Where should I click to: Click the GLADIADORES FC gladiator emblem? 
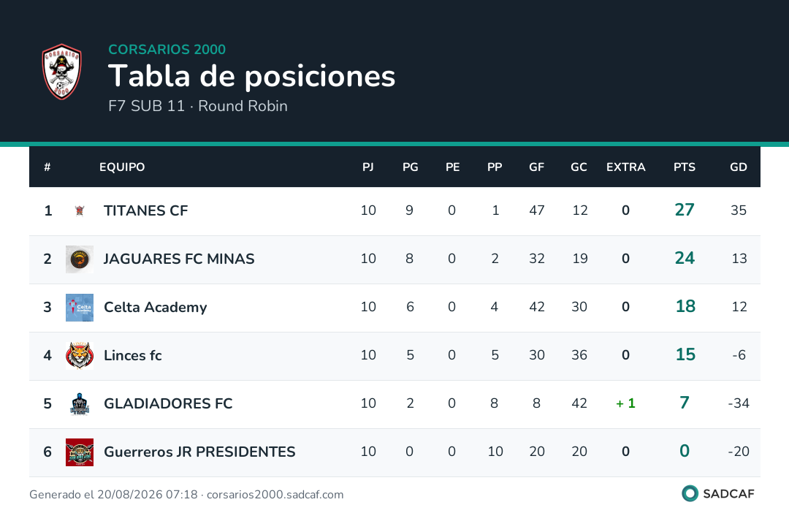(x=80, y=403)
